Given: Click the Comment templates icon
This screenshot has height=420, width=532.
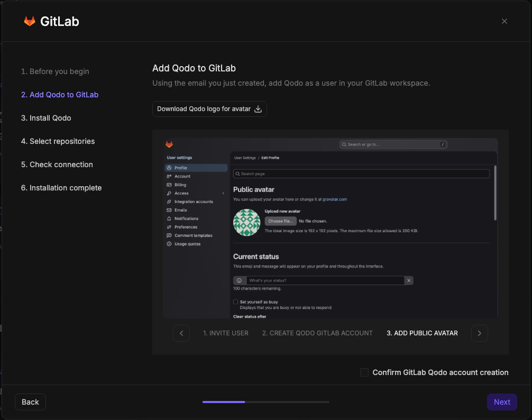Looking at the screenshot, I should 169,235.
